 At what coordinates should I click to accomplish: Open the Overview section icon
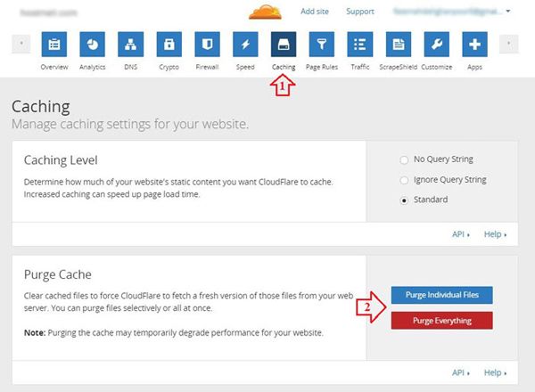(x=54, y=45)
